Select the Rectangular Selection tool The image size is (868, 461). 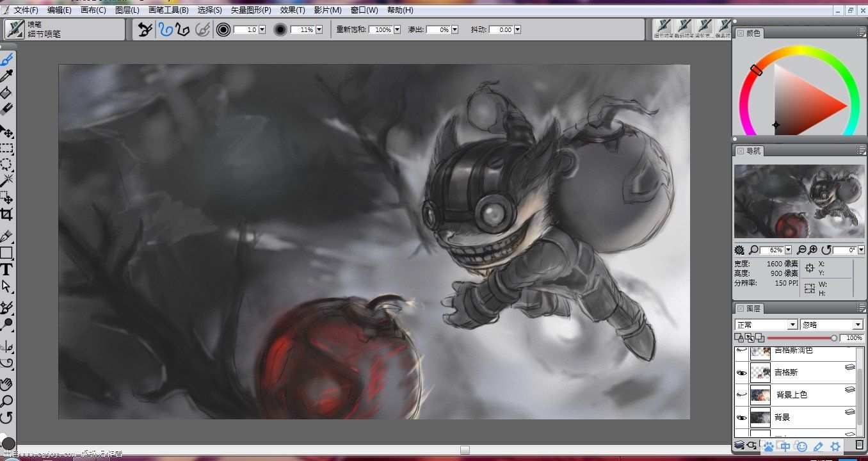(7, 149)
